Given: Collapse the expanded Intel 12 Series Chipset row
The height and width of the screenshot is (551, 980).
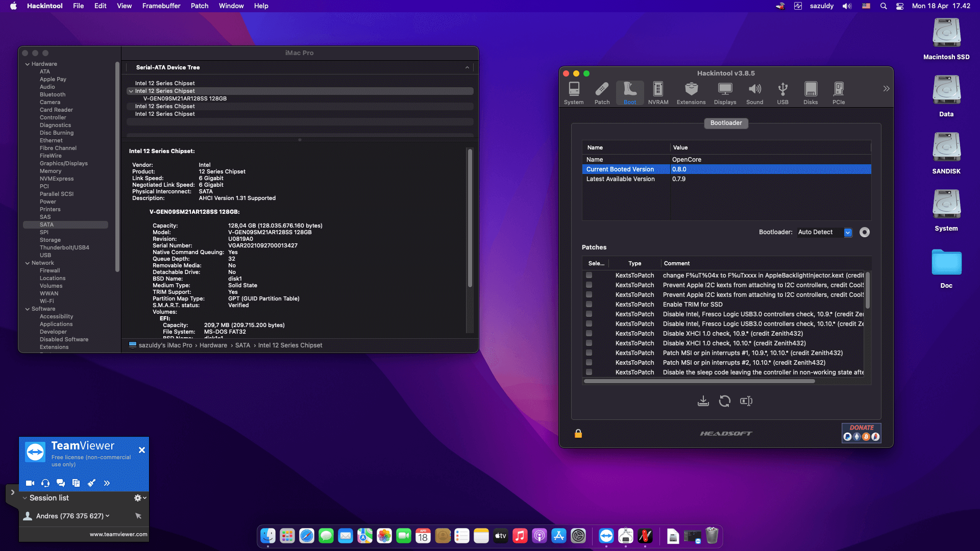Looking at the screenshot, I should [131, 91].
